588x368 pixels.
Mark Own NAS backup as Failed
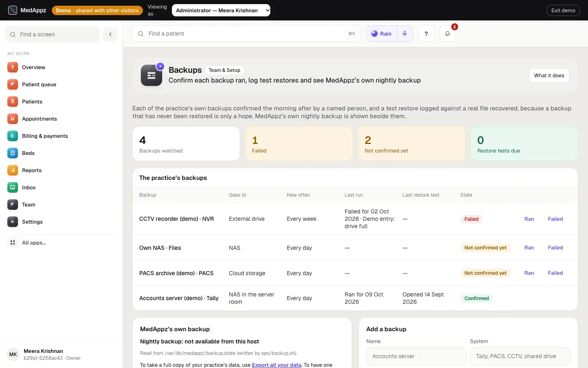coord(555,247)
